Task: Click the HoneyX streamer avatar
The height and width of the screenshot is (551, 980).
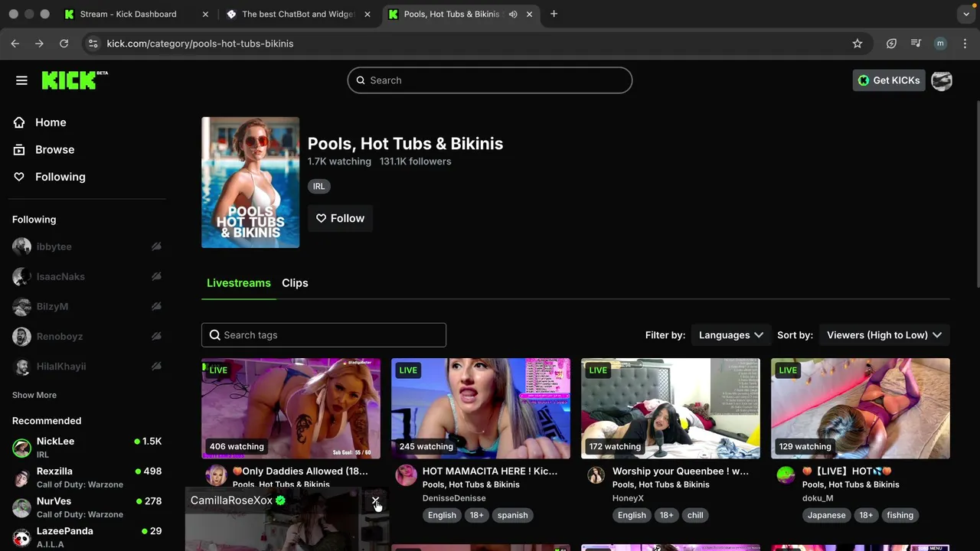Action: pyautogui.click(x=596, y=475)
